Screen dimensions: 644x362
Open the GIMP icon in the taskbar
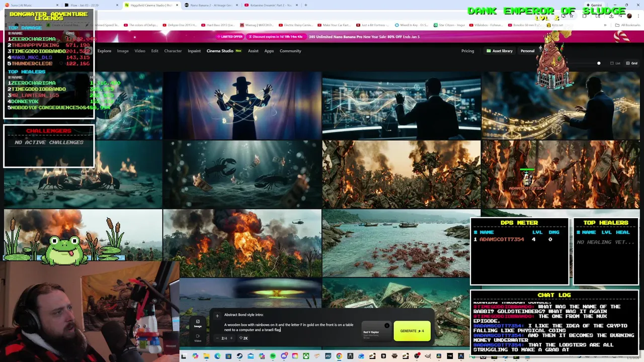[x=428, y=356]
